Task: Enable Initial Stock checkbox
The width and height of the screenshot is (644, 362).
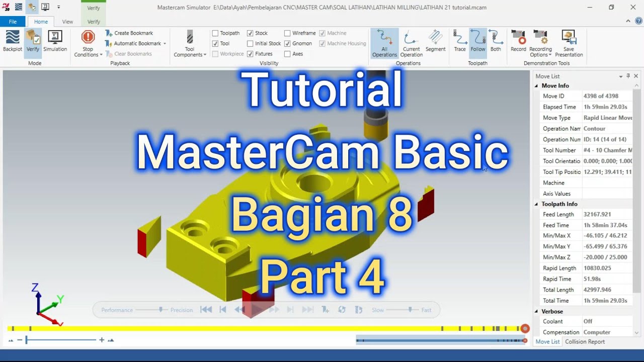Action: pos(250,43)
